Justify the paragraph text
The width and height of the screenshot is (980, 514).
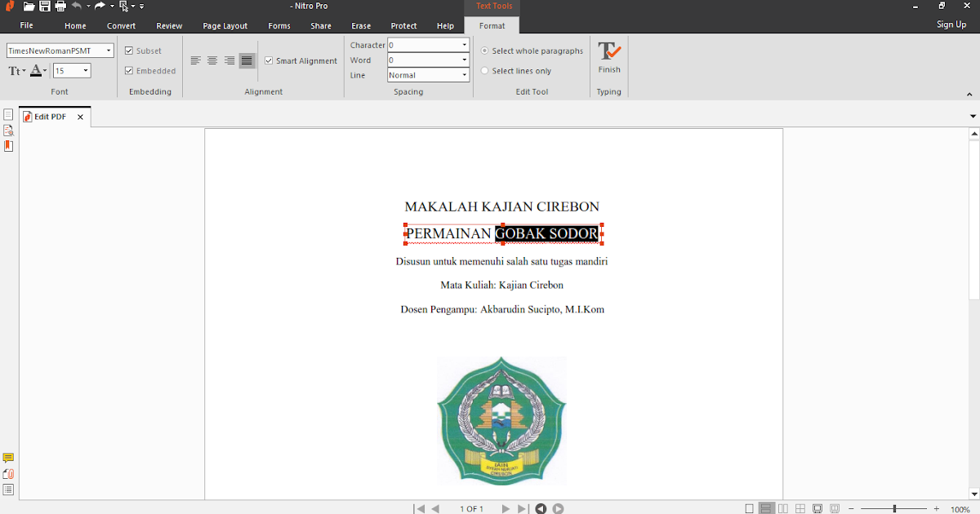pos(247,60)
